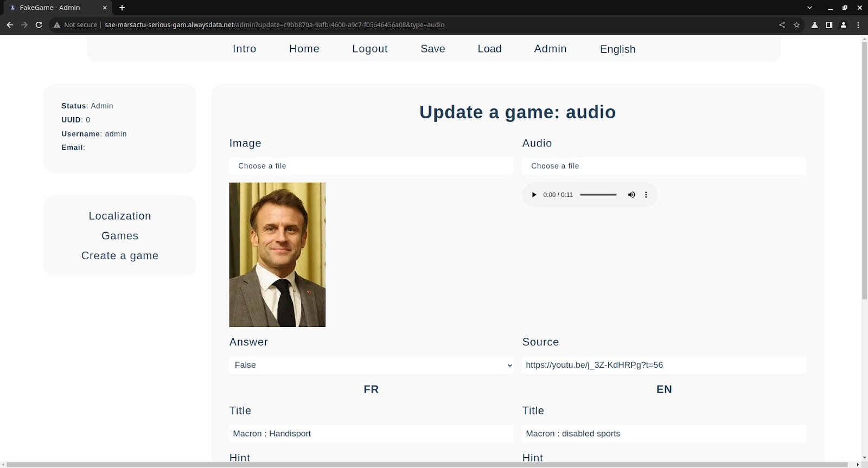This screenshot has height=468, width=868.
Task: Open a new browser tab
Action: pos(122,8)
